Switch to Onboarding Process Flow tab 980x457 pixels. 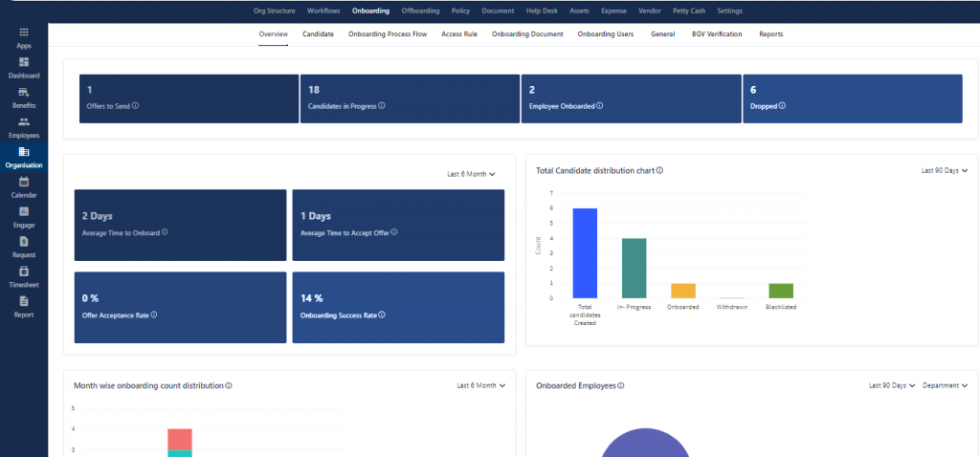click(388, 34)
